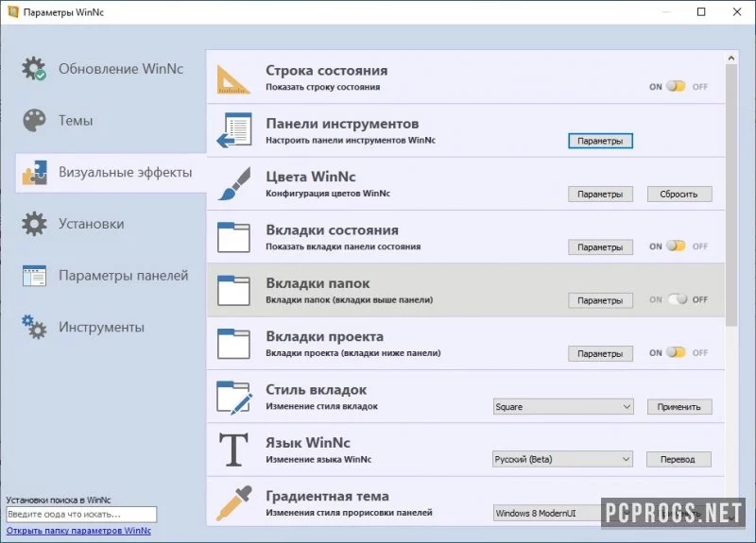756x543 pixels.
Task: Click Параметры button for Цвета WinNc
Action: point(600,195)
